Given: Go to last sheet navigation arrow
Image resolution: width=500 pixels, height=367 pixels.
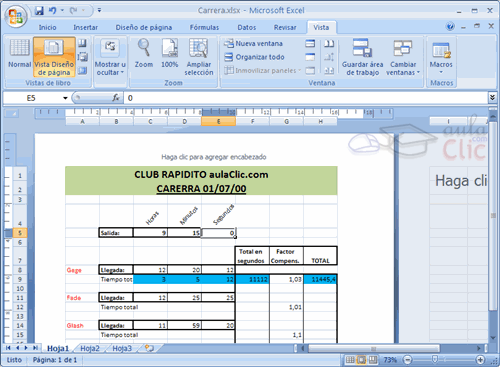Looking at the screenshot, I should tap(35, 348).
